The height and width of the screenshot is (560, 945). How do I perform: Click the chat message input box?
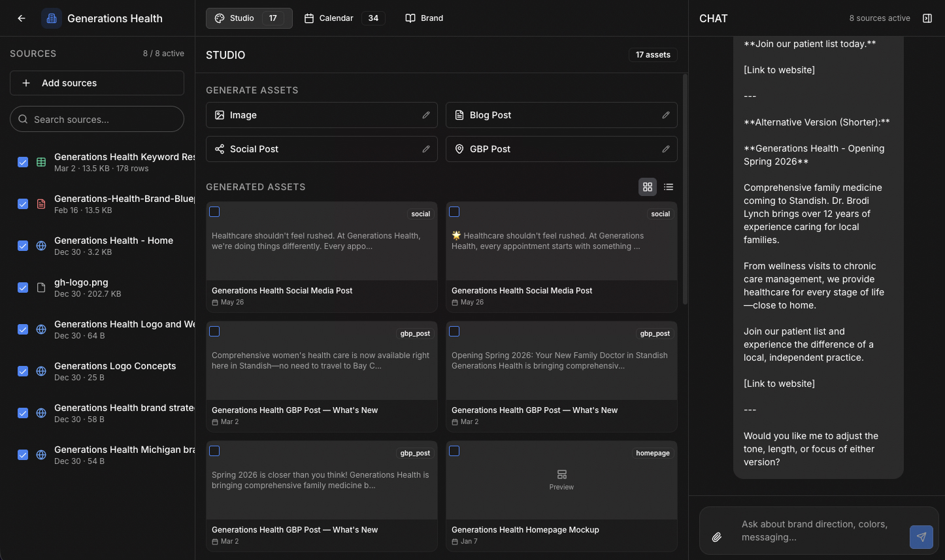[x=820, y=531]
